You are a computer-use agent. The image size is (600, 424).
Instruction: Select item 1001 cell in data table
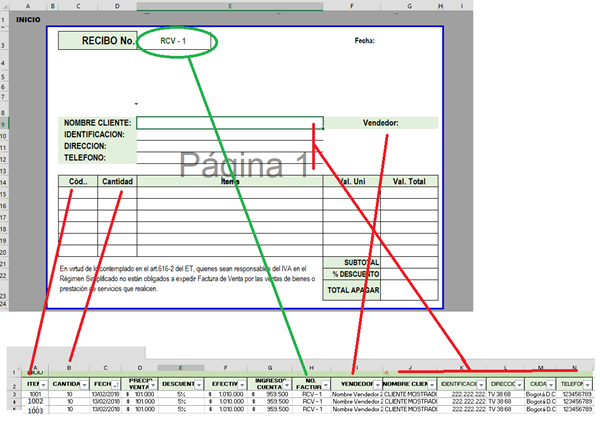click(35, 395)
